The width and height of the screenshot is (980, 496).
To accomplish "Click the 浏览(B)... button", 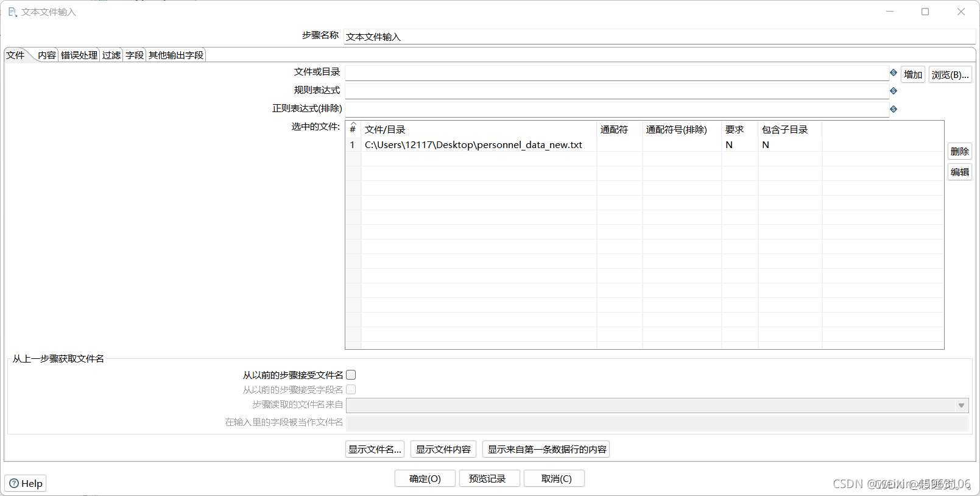I will pyautogui.click(x=950, y=74).
